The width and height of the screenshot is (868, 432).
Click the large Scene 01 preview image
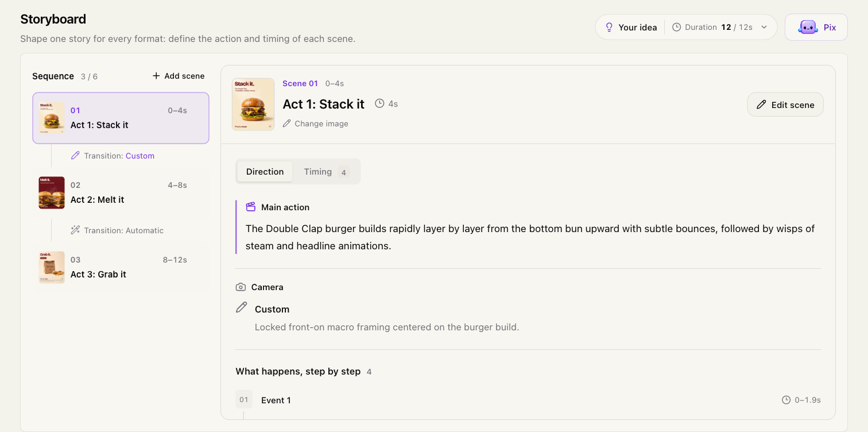click(x=253, y=104)
